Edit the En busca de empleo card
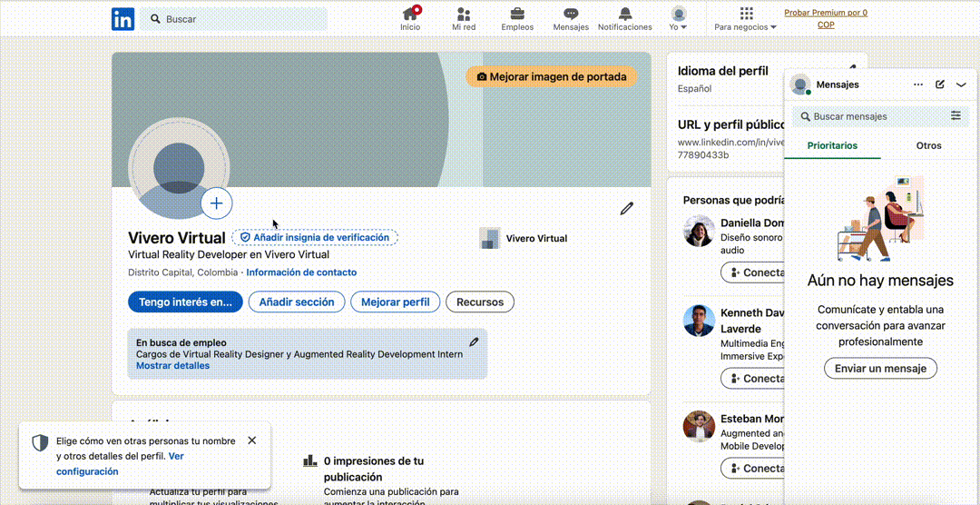 coord(474,342)
